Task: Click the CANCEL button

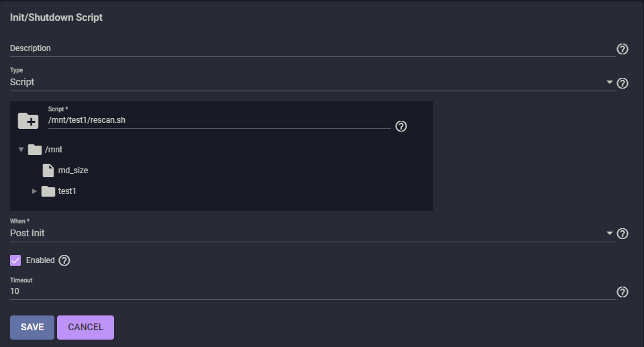Action: point(85,328)
